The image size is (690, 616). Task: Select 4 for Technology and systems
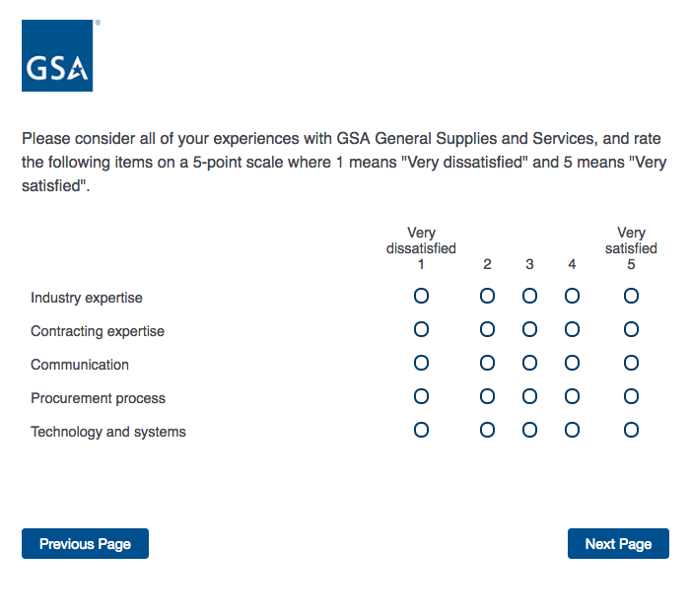pos(572,430)
